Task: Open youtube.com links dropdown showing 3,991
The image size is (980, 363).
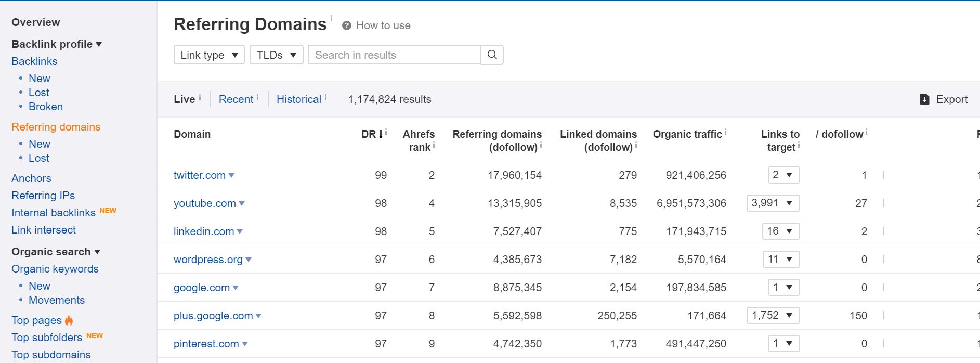Action: (x=773, y=203)
